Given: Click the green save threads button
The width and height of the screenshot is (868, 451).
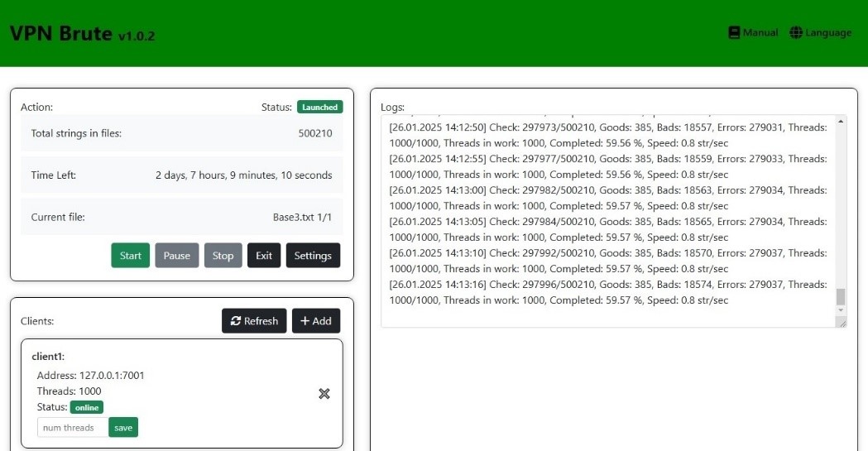Looking at the screenshot, I should (123, 427).
